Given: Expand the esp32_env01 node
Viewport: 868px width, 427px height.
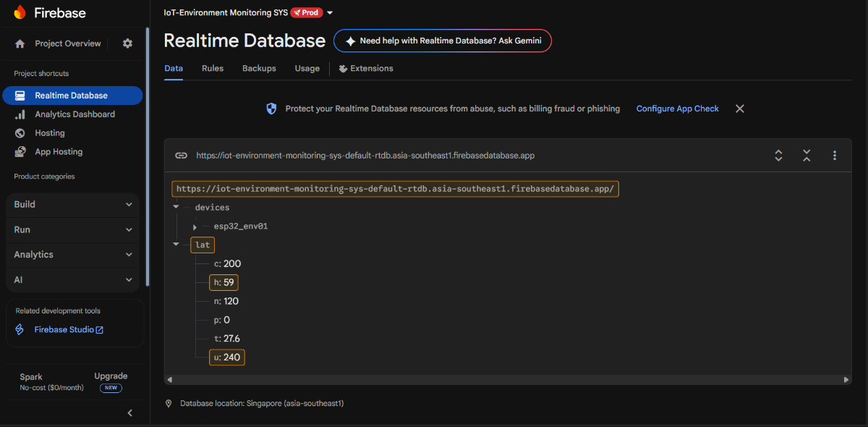Looking at the screenshot, I should (195, 227).
